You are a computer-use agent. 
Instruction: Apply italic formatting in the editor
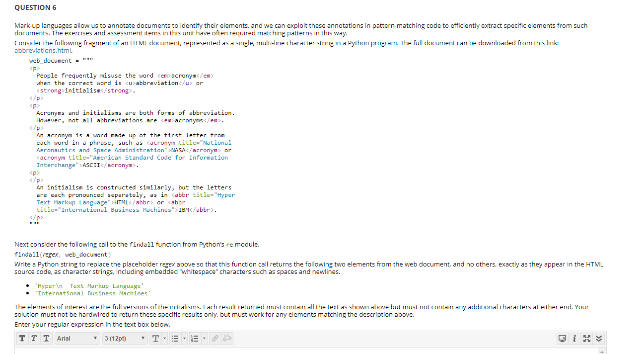click(34, 338)
